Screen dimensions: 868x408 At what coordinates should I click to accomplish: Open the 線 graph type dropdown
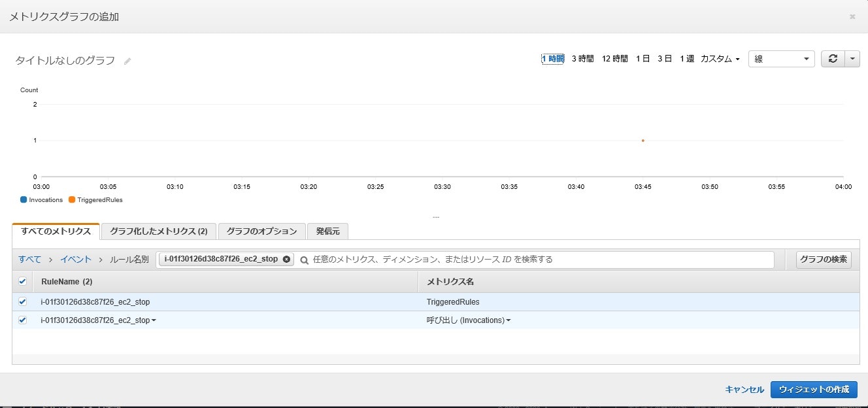pos(781,59)
